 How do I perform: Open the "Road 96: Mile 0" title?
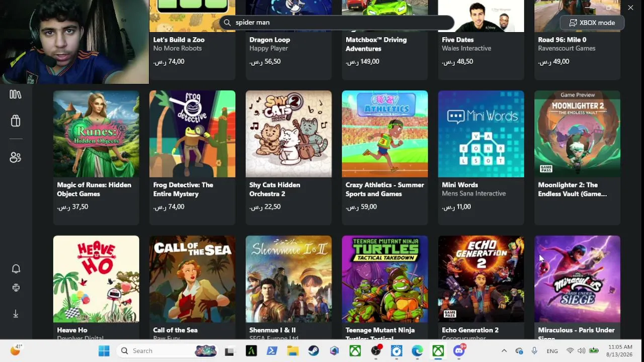[x=562, y=40]
